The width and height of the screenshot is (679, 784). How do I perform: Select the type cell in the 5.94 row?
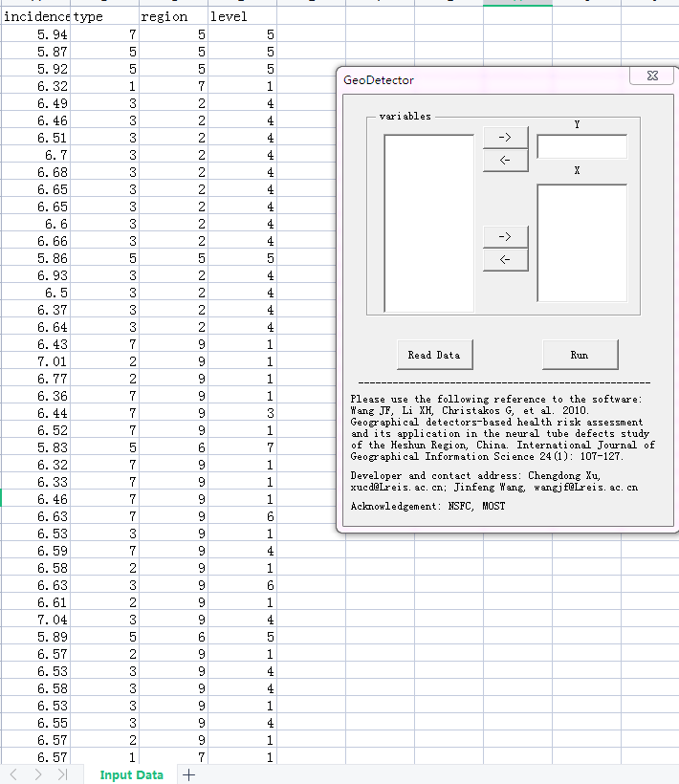pos(105,34)
